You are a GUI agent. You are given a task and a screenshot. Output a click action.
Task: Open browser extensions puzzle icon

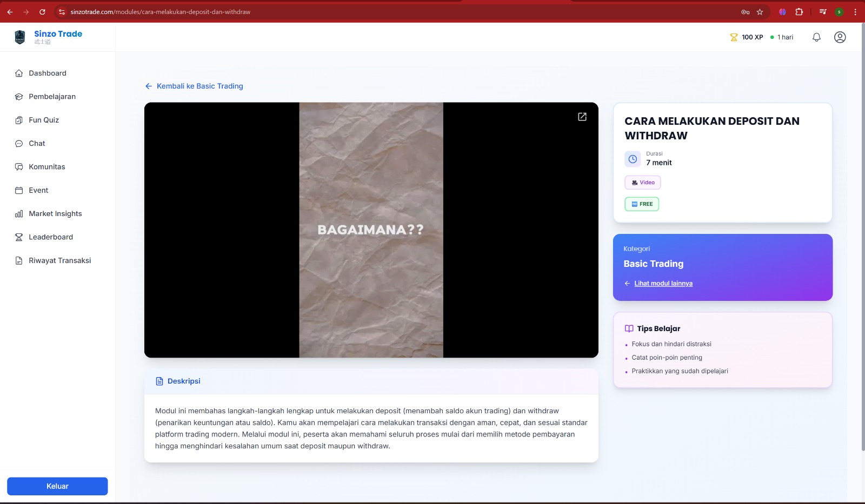click(x=799, y=12)
